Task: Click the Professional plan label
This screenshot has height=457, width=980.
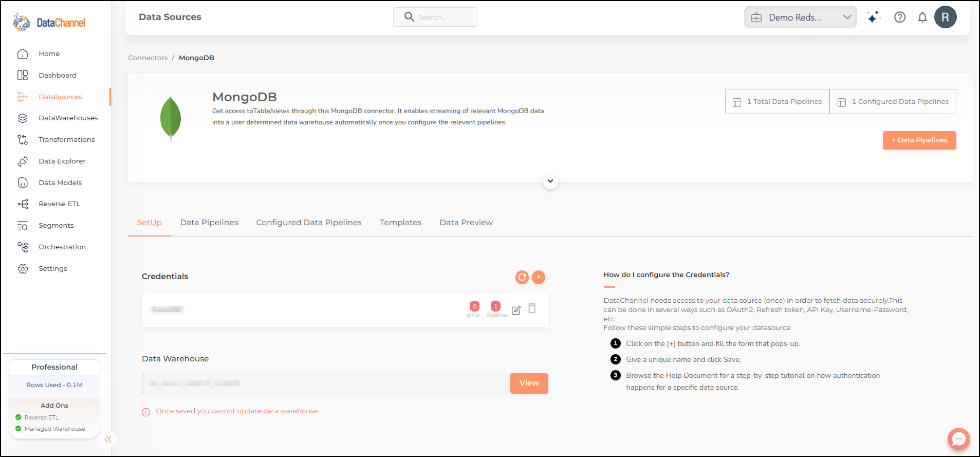Action: (x=54, y=367)
